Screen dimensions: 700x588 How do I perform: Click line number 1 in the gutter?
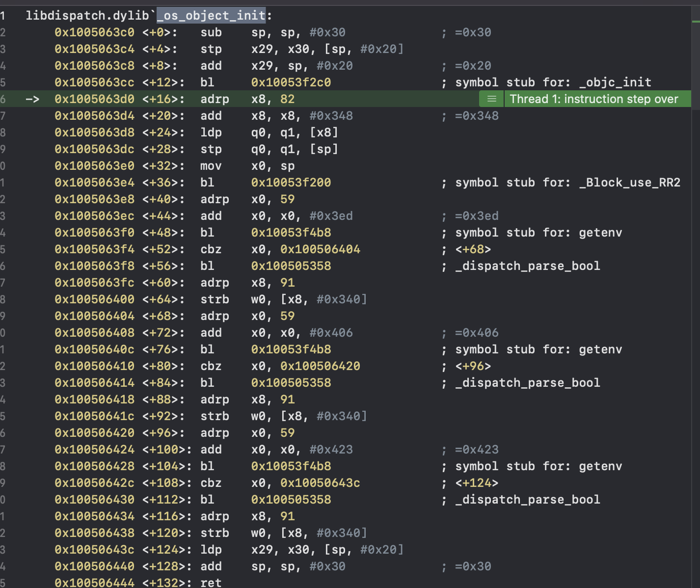pos(3,16)
